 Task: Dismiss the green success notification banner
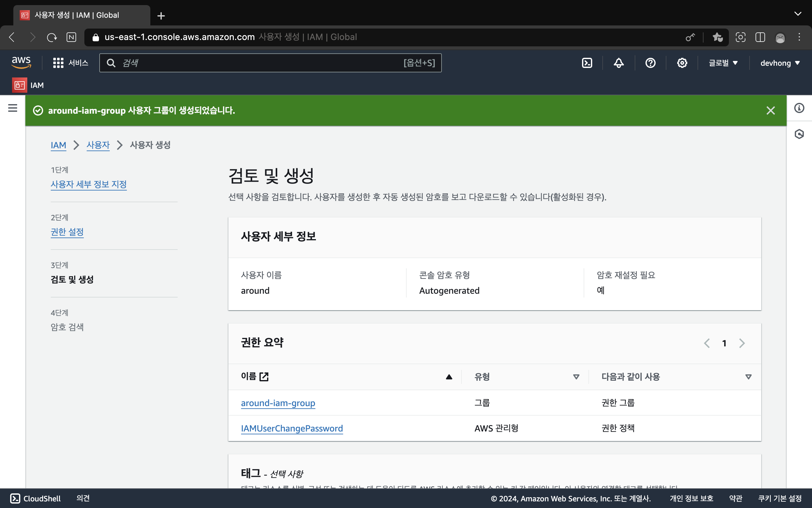[x=770, y=110]
